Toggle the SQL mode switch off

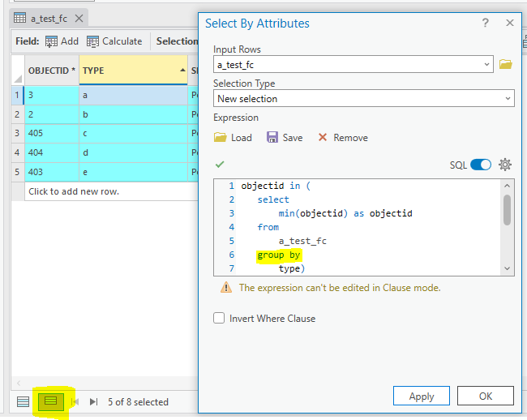tap(481, 165)
